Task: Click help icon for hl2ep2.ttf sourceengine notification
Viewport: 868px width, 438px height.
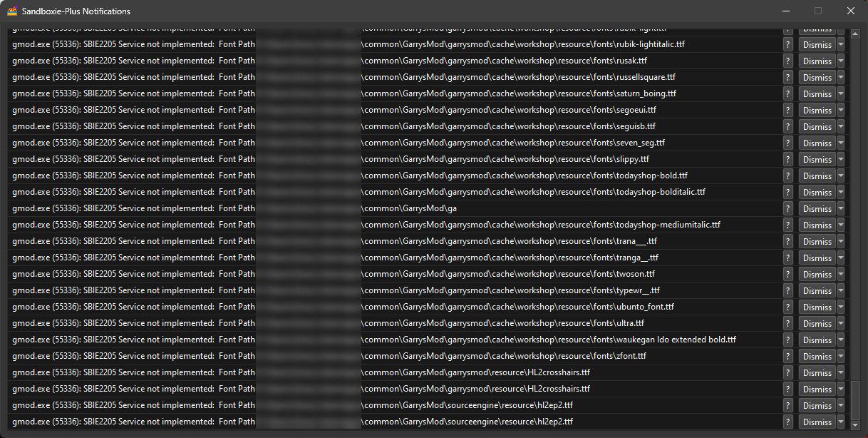Action: [x=787, y=405]
